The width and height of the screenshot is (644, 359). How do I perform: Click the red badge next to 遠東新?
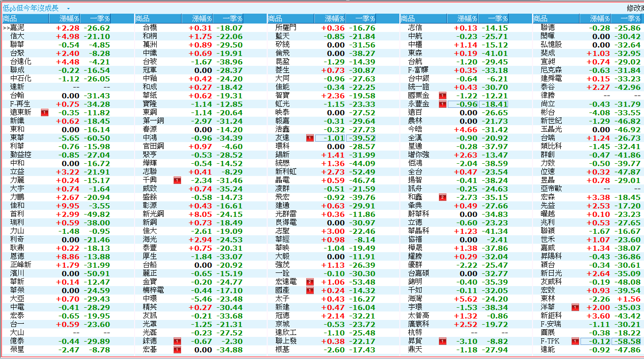coord(44,112)
